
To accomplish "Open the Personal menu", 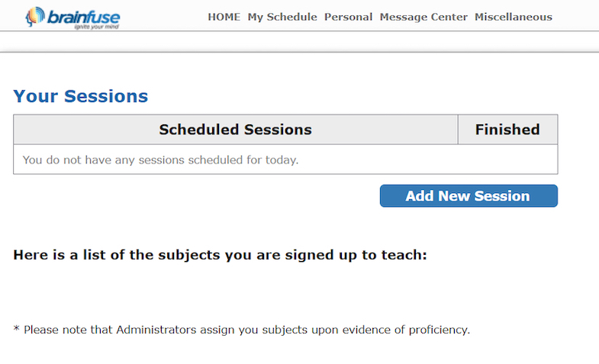I will point(348,17).
